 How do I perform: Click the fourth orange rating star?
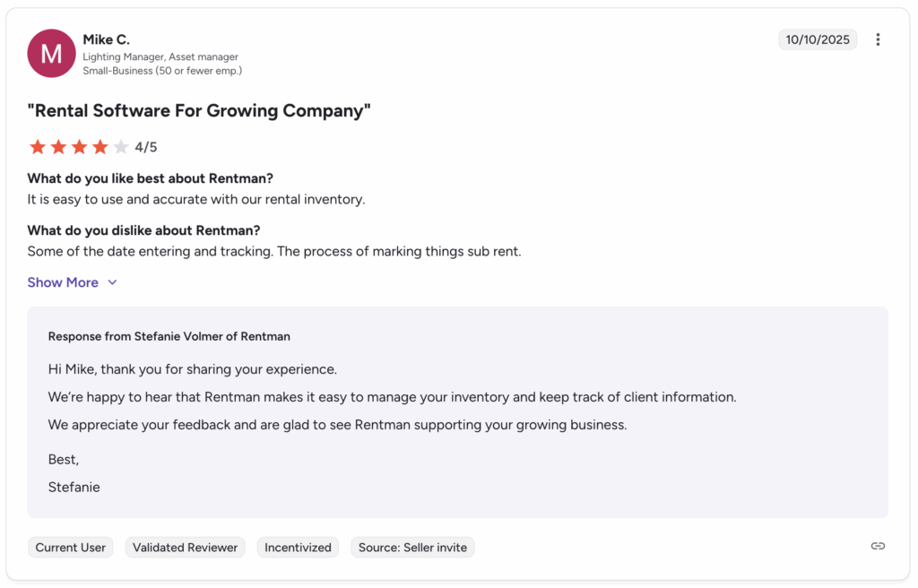[x=100, y=147]
